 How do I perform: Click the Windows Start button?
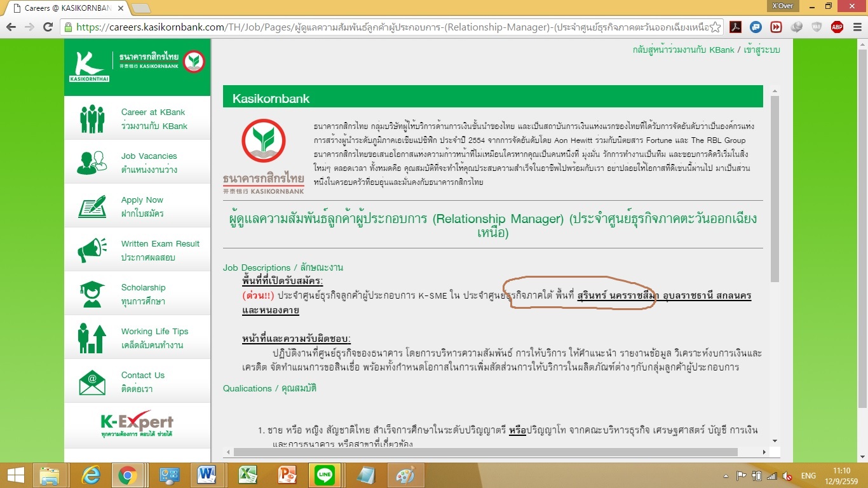pyautogui.click(x=15, y=475)
